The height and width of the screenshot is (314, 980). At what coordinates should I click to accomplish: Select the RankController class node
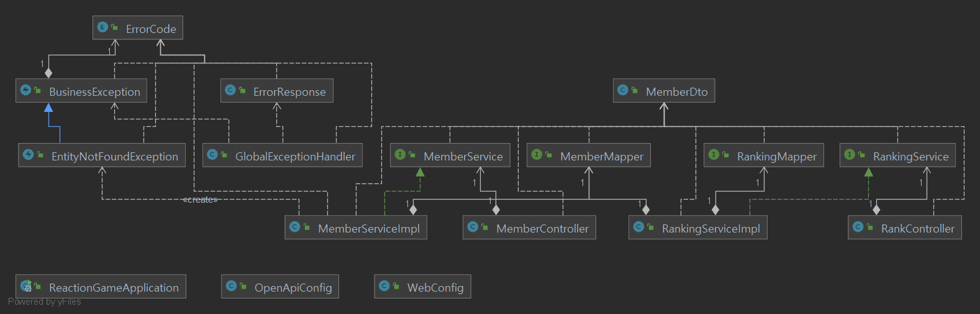(x=905, y=228)
